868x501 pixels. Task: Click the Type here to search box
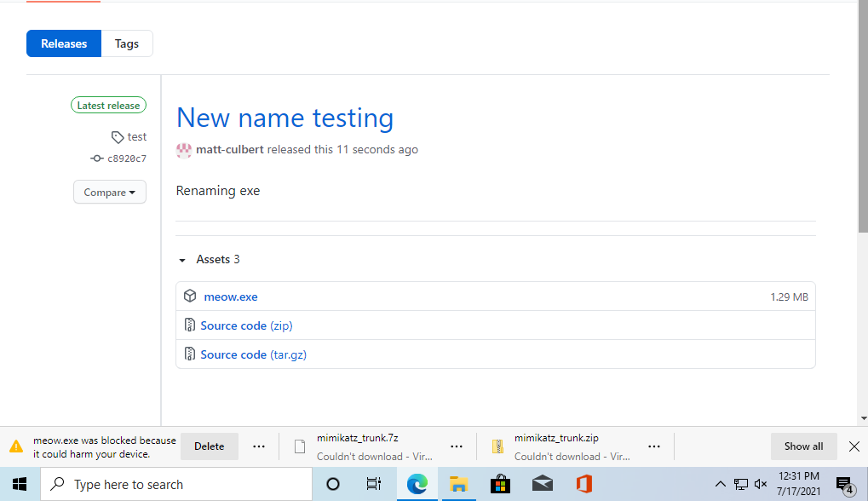176,485
